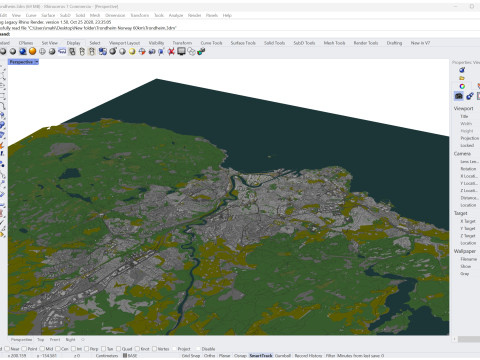Click the glasses-shaped display toolbar icon
Viewport: 480px width, 360px height.
coord(62,51)
